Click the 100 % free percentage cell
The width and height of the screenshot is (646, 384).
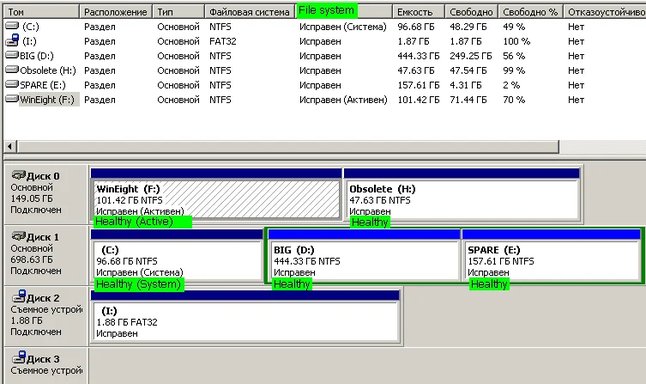[x=516, y=41]
